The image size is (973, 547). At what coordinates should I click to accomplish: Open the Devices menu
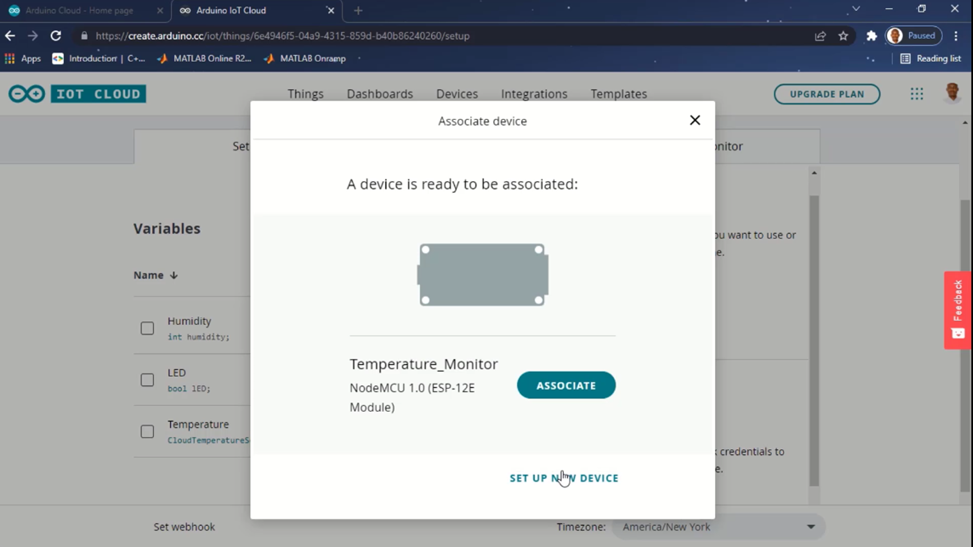pos(457,94)
